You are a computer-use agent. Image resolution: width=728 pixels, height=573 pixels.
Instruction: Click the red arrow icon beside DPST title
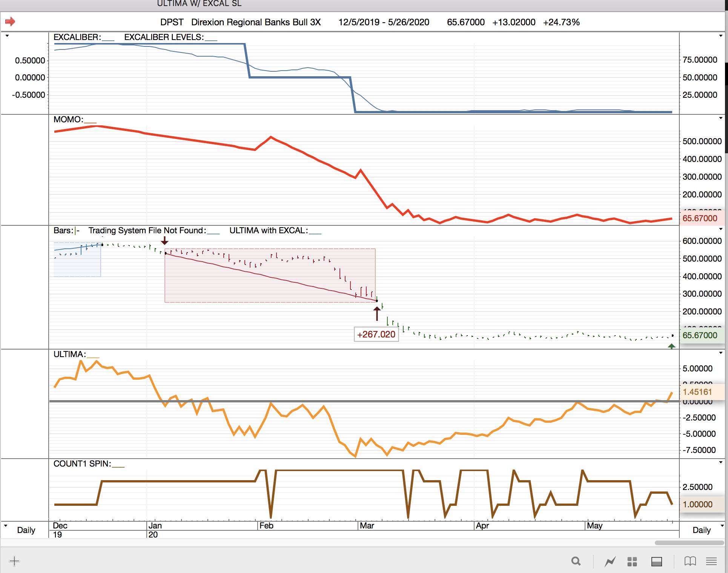tap(10, 22)
